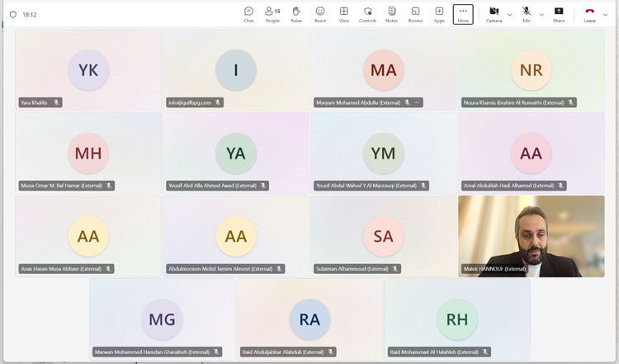Open the View layout menu
Viewport: 619px width, 364px height.
[x=343, y=14]
